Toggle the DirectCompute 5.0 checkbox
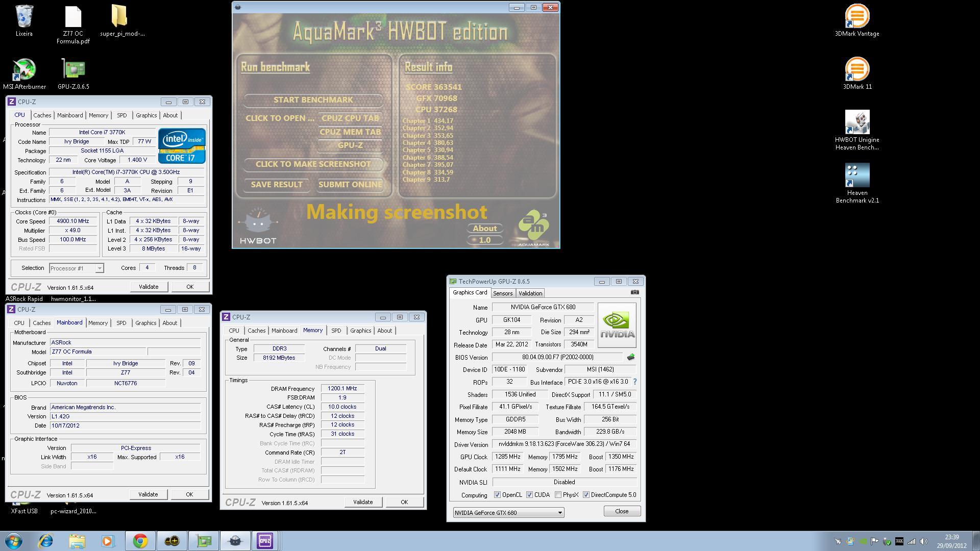 click(586, 495)
